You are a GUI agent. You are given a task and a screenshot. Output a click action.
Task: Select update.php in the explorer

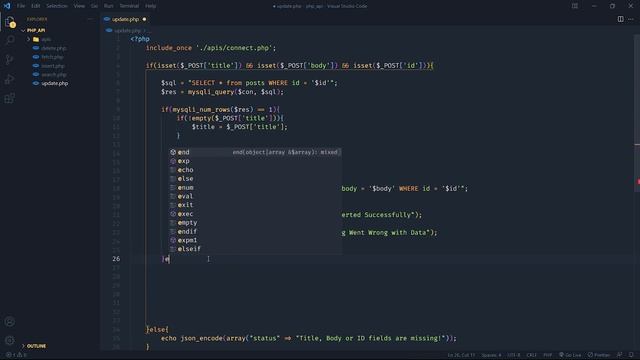(55, 83)
